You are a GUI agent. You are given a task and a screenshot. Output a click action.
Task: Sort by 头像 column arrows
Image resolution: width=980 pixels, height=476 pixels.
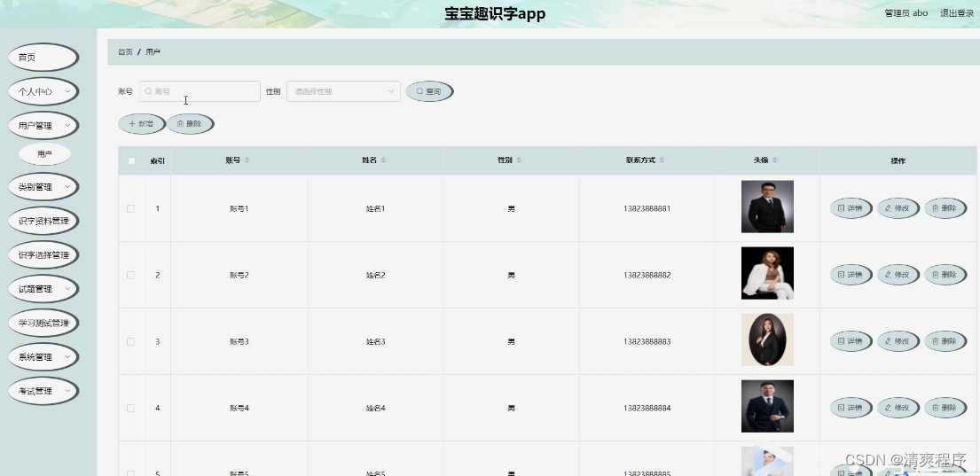click(775, 160)
